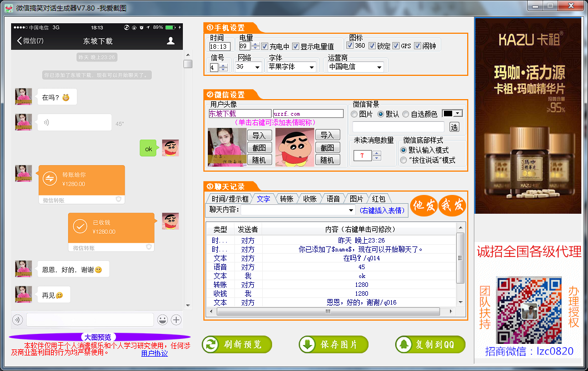Click the 选 background image browse button
The height and width of the screenshot is (371, 588).
point(454,127)
